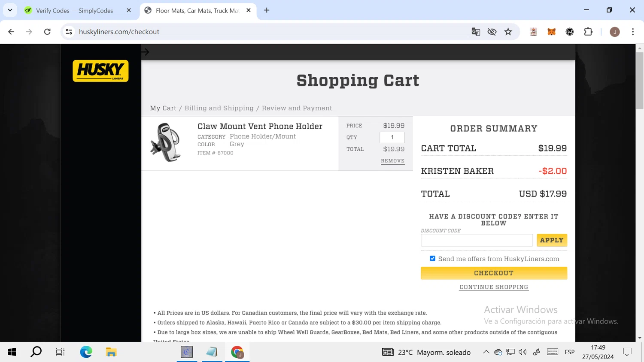Click the Discount Code input field
644x362 pixels.
tap(477, 240)
